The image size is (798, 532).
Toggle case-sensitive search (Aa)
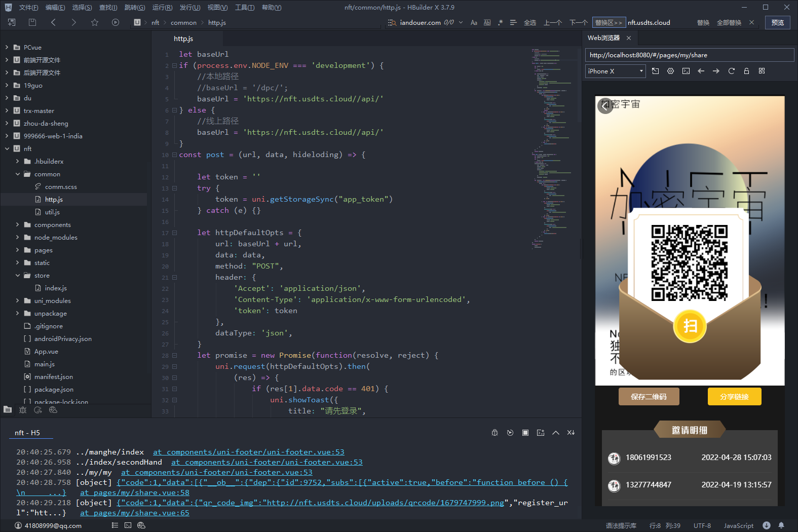(x=474, y=22)
